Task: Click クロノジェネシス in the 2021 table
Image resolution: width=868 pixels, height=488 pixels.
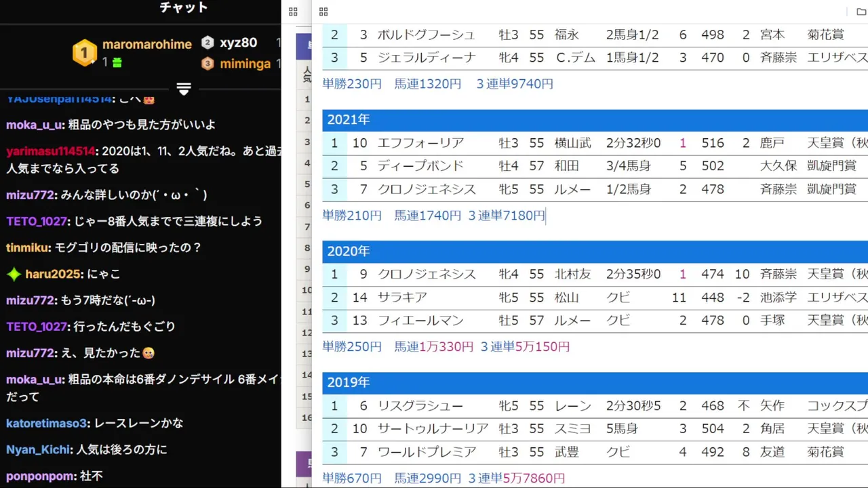Action: pos(427,189)
